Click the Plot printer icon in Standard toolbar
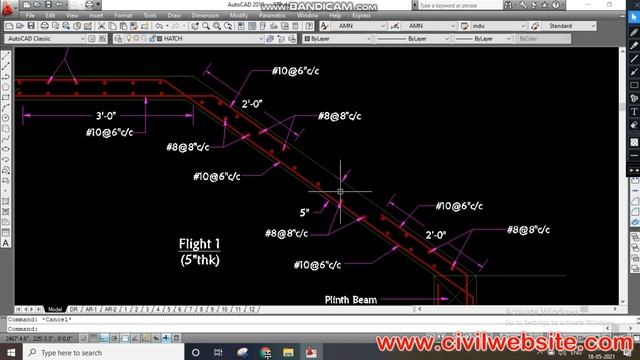Viewport: 640px width, 360px height. point(44,26)
